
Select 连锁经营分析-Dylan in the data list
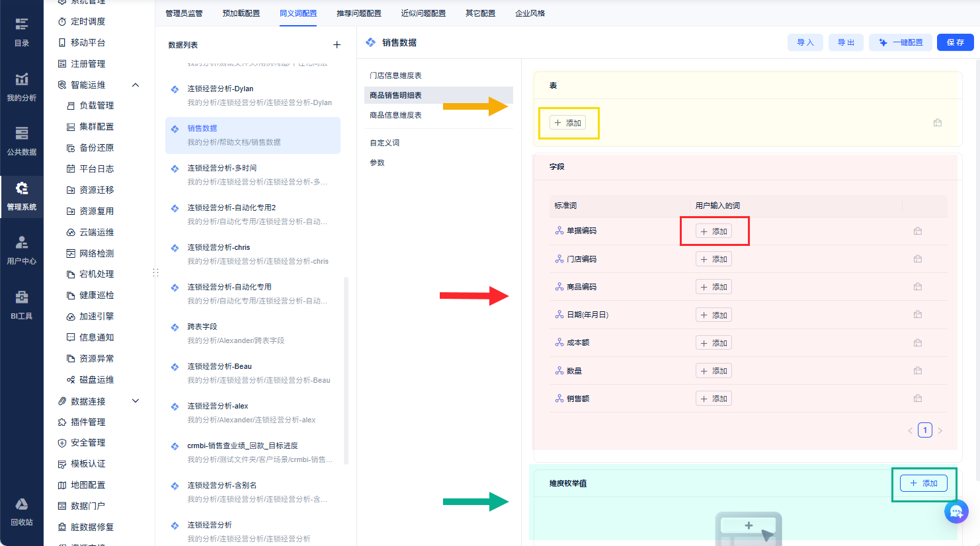(x=253, y=96)
